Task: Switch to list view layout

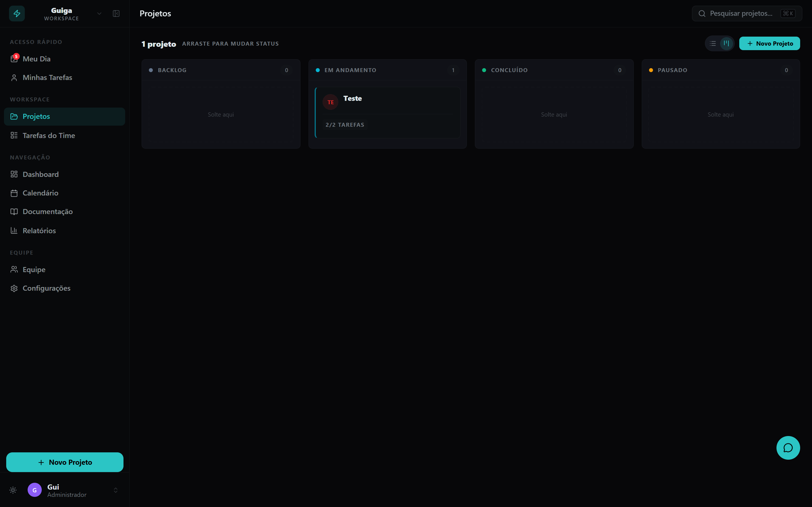Action: 713,43
